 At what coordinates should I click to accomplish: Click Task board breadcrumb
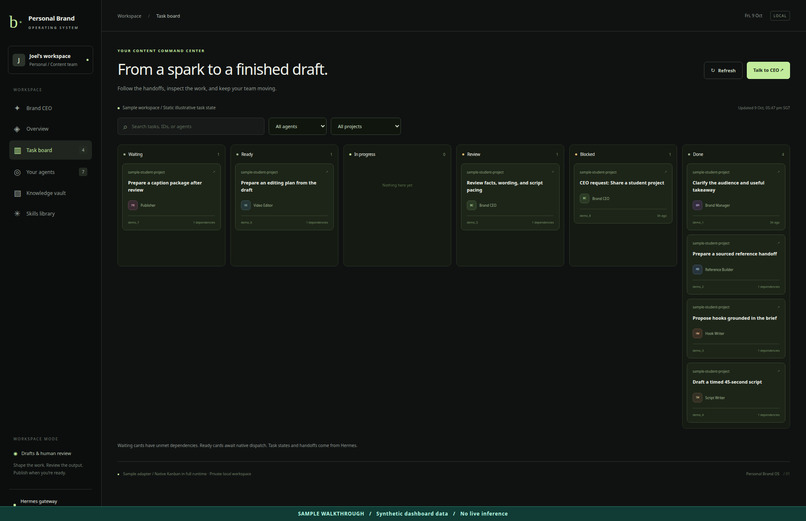coord(168,16)
